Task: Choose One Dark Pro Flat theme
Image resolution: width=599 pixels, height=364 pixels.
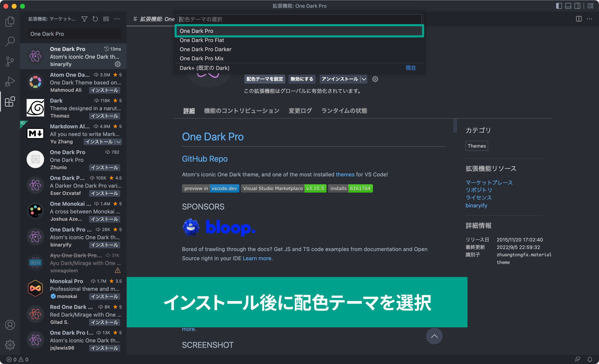Action: click(x=299, y=40)
